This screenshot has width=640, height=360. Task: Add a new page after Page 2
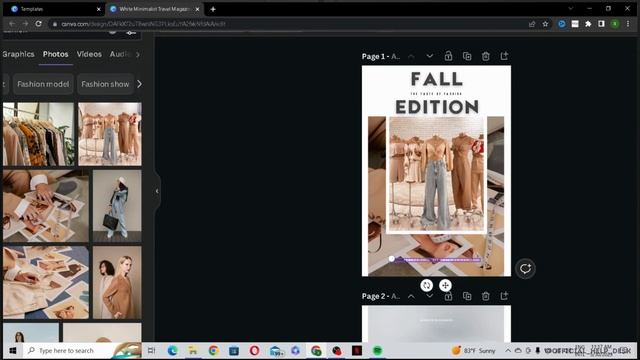pos(504,296)
